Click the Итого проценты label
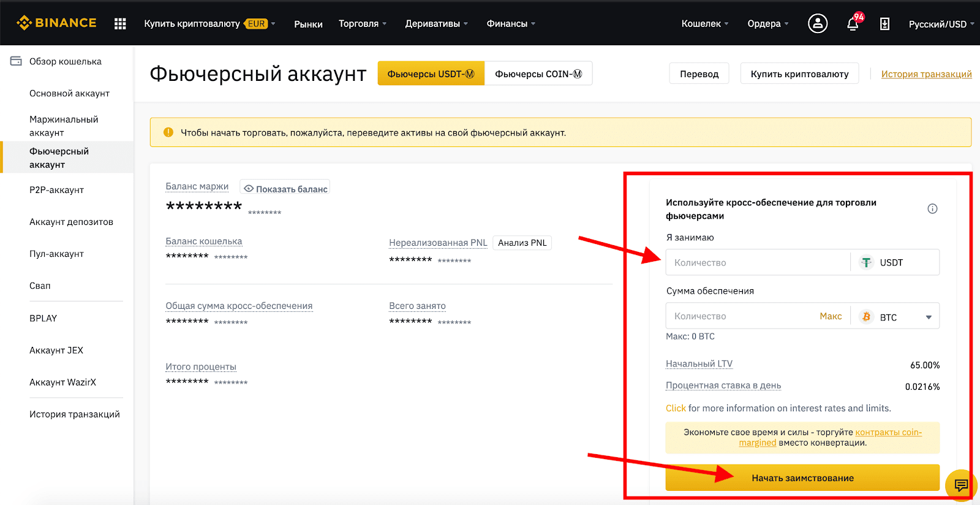 point(201,366)
